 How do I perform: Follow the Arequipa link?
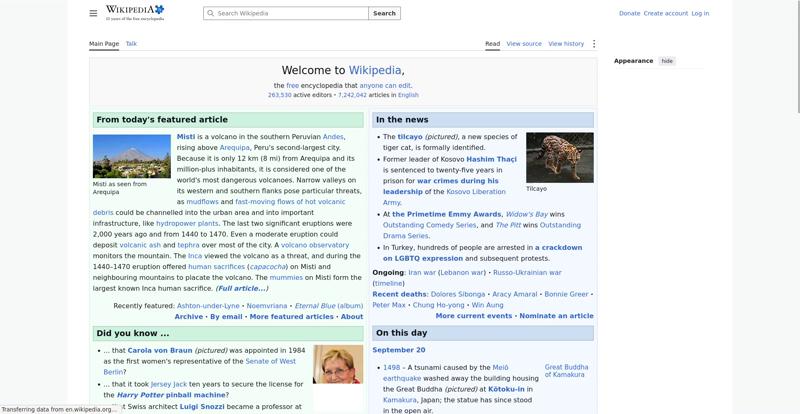(235, 148)
